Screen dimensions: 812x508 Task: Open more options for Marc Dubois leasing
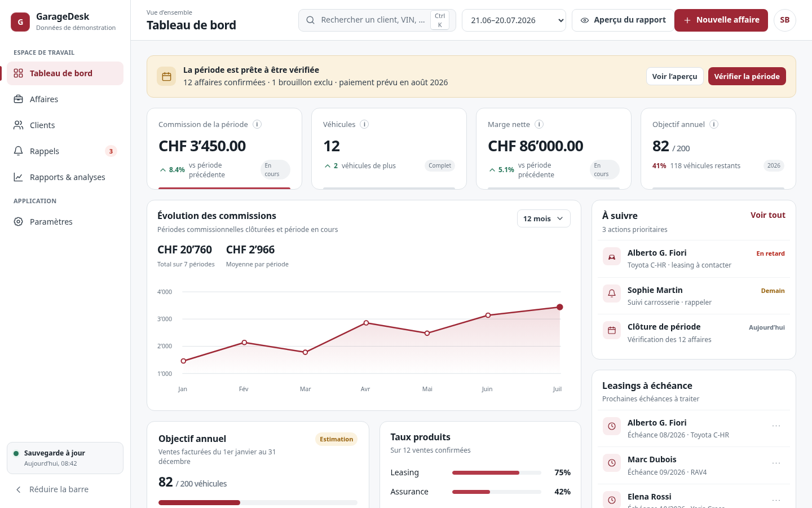click(x=776, y=463)
